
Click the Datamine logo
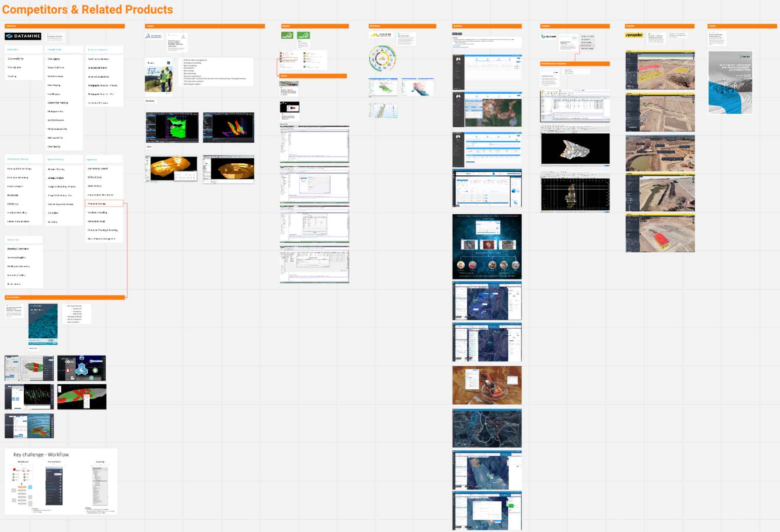coord(23,36)
